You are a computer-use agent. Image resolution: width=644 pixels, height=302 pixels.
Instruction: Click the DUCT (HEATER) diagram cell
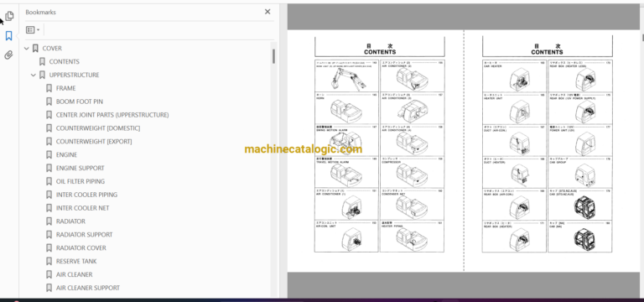[515, 172]
